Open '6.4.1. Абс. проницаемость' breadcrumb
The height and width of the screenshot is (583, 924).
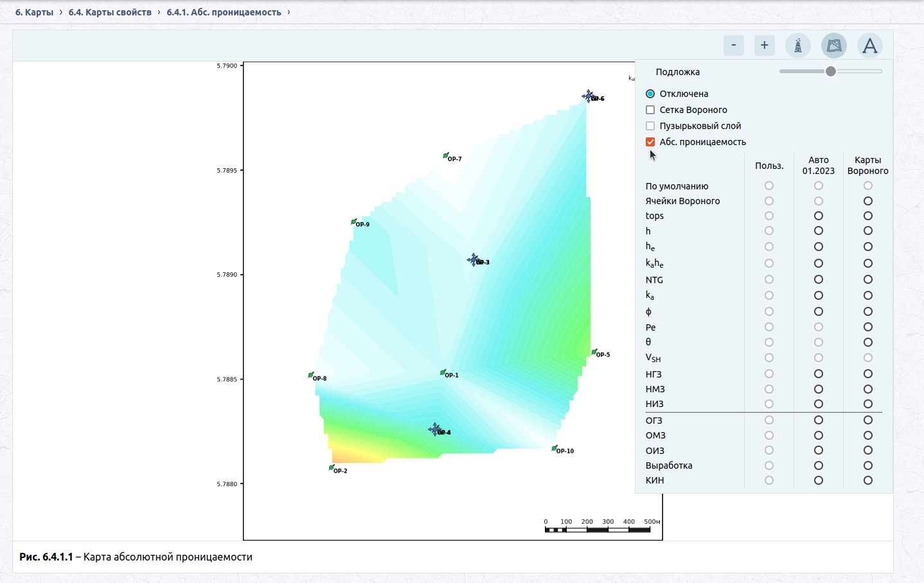tap(224, 12)
